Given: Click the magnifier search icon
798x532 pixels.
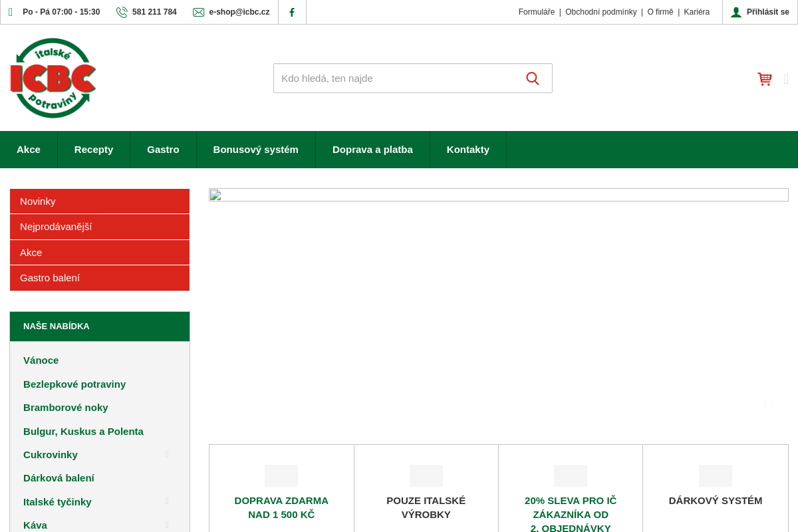Looking at the screenshot, I should tap(533, 78).
